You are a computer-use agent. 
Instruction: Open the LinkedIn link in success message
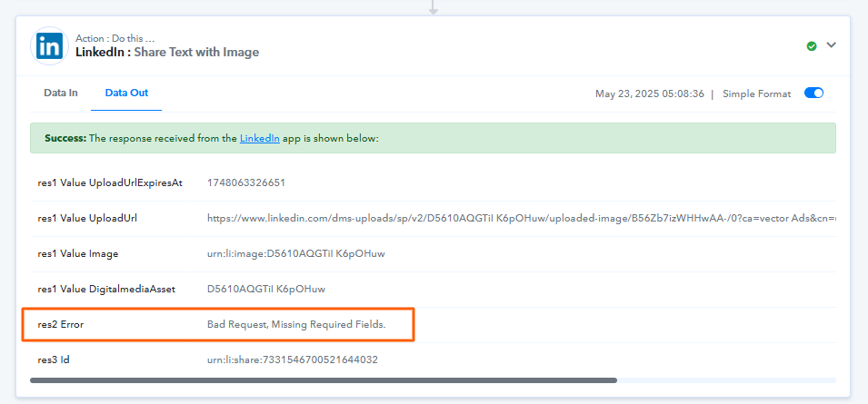pos(260,139)
